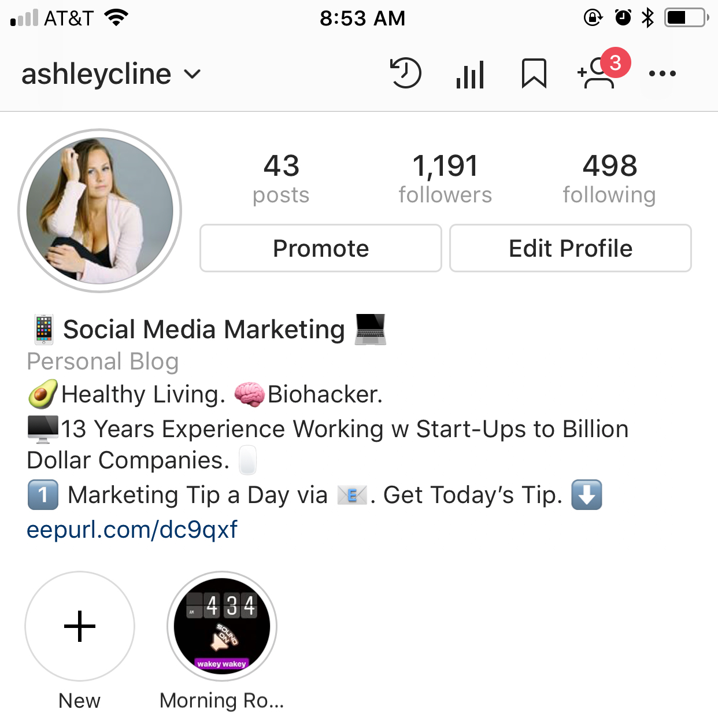Open the Morning Ro... story highlight
Image resolution: width=718 pixels, height=728 pixels.
coord(222,626)
